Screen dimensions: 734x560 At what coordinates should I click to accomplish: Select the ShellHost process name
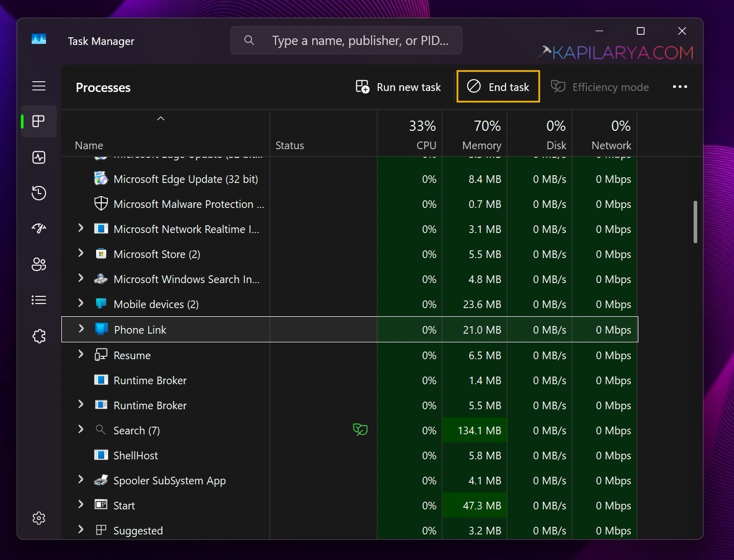pos(135,455)
